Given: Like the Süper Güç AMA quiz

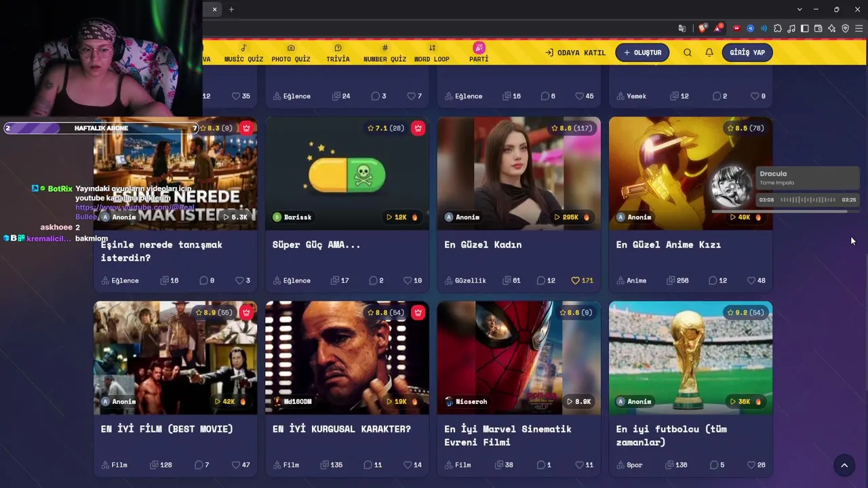Looking at the screenshot, I should click(407, 281).
